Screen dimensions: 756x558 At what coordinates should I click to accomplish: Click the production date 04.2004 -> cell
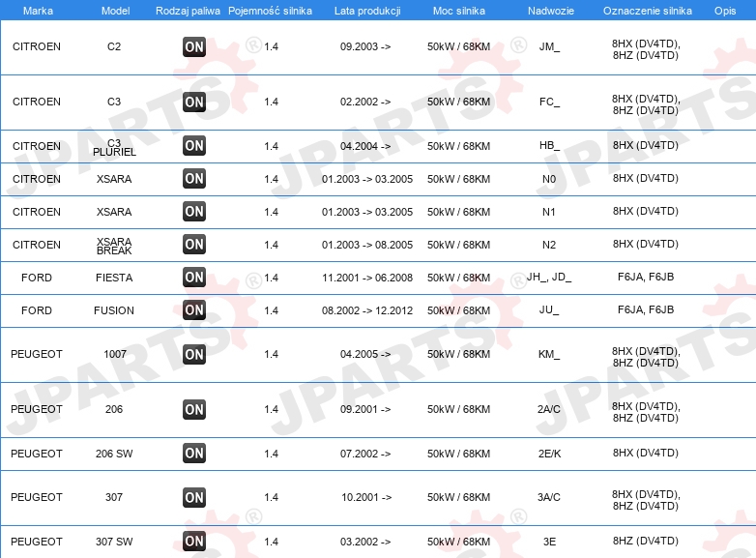365,146
